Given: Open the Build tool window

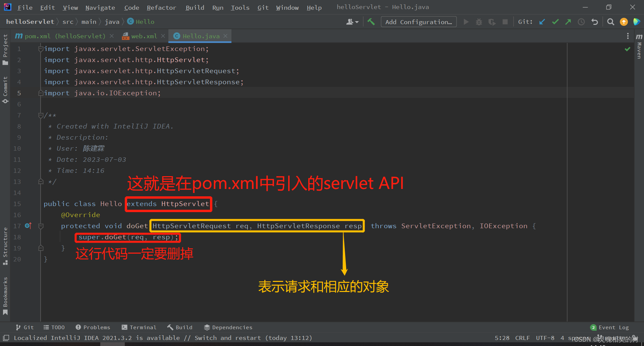Looking at the screenshot, I should (x=180, y=327).
